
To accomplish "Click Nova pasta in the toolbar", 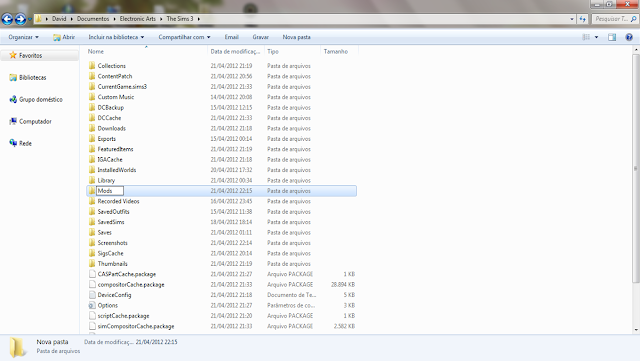I will tap(296, 37).
